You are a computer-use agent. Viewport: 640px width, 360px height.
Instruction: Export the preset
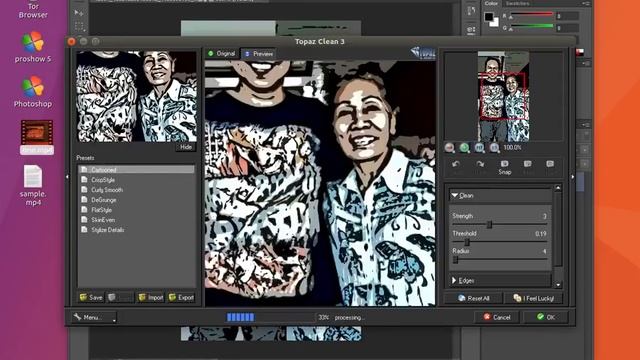coord(181,298)
